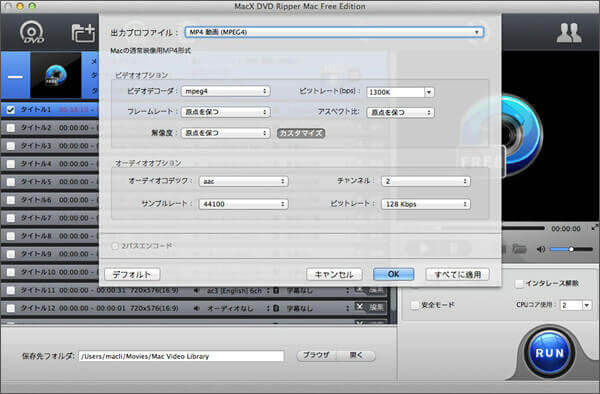The image size is (600, 394).
Task: Open the チャンネル dropdown showing 2
Action: [426, 181]
